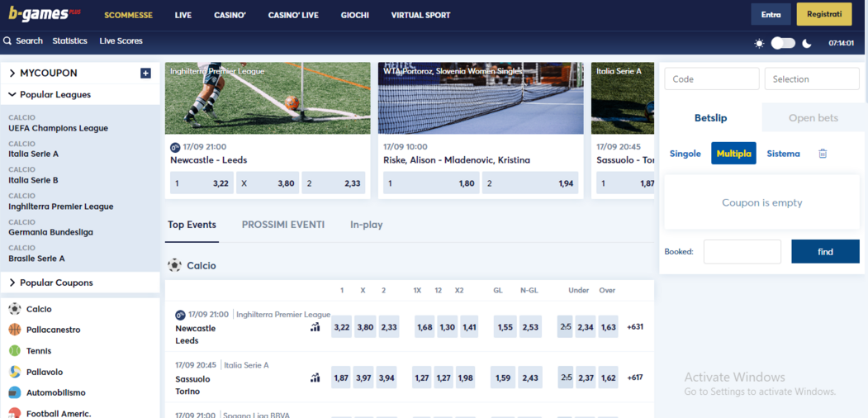This screenshot has height=418, width=868.
Task: Open the CASINO' LIVE menu item
Action: 293,15
